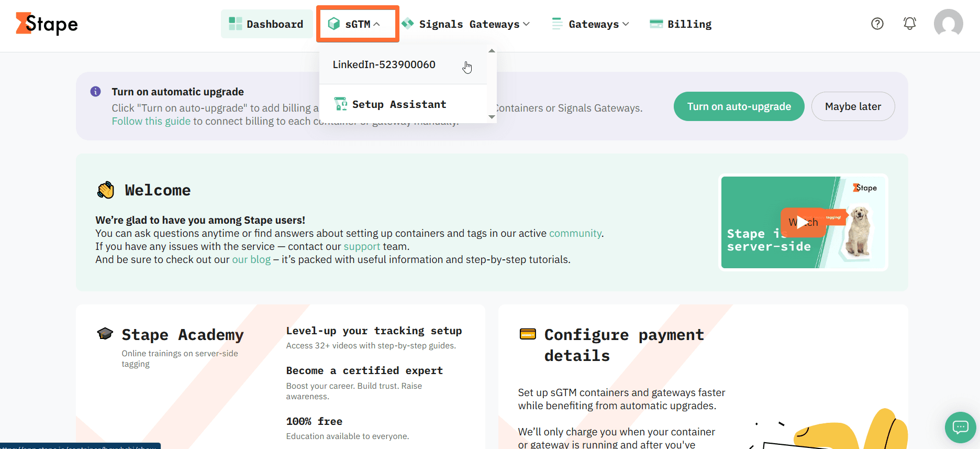Open the Follow this guide link
Image resolution: width=980 pixels, height=449 pixels.
pos(151,121)
